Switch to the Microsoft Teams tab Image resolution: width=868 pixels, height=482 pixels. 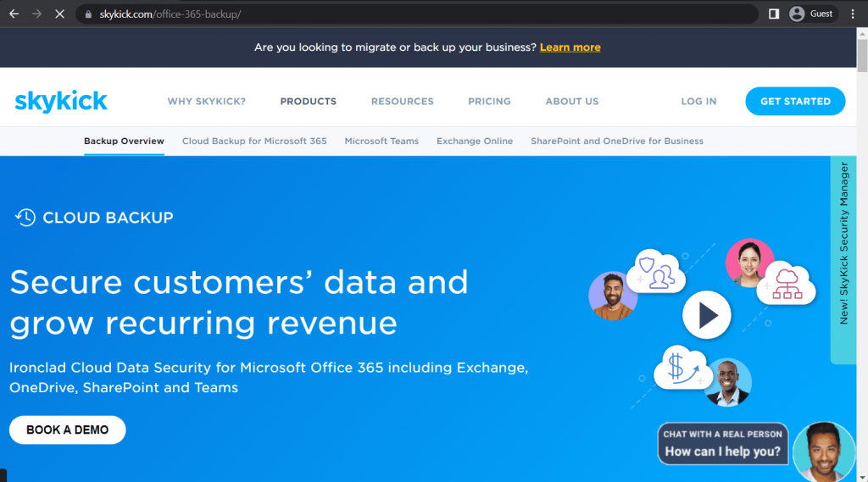(381, 141)
